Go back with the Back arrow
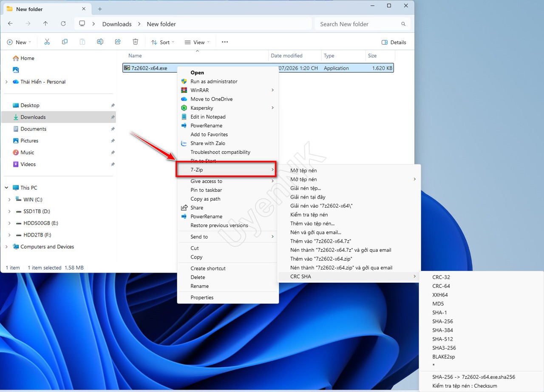The image size is (544, 392). [x=10, y=24]
